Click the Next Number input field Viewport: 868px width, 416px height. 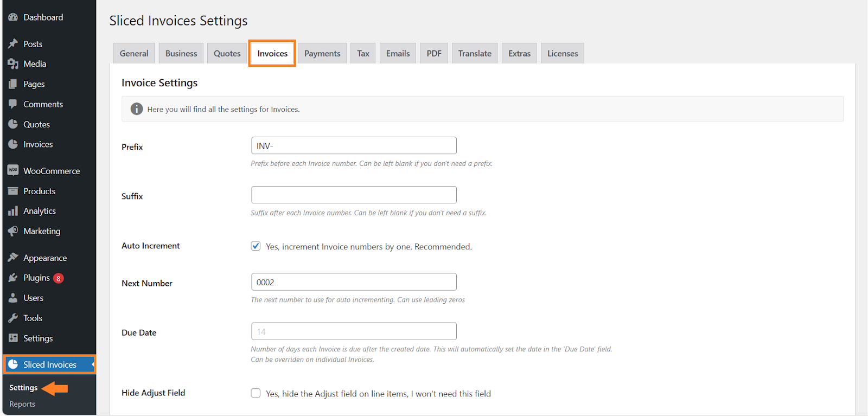click(x=354, y=282)
